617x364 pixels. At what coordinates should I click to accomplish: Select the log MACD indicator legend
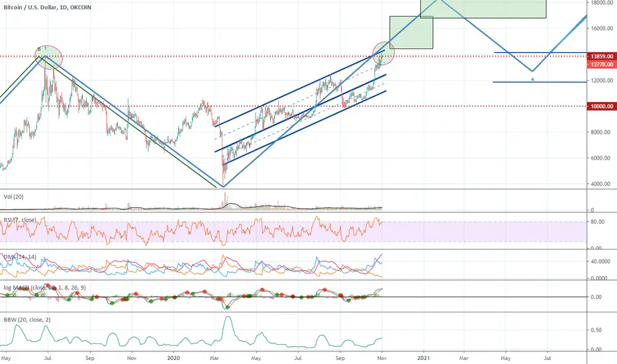[44, 288]
